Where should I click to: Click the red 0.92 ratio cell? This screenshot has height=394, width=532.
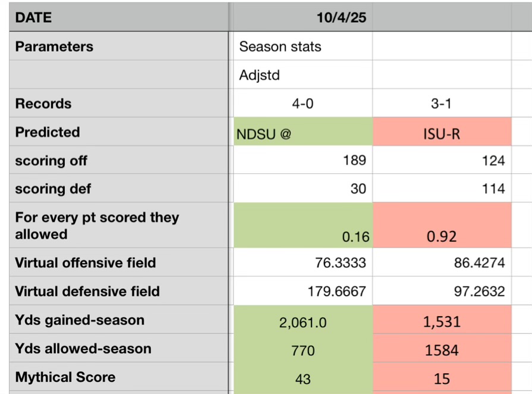(x=441, y=226)
